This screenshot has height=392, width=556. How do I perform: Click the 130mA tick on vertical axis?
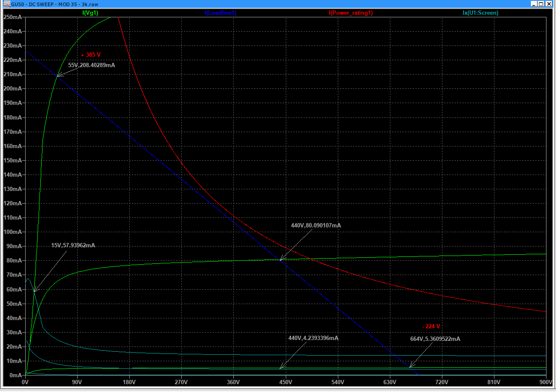click(x=13, y=189)
